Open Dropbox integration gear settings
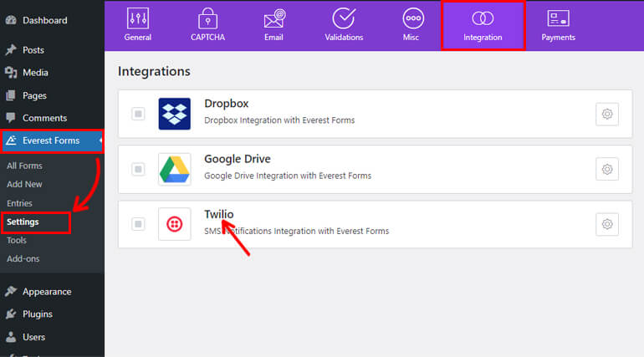This screenshot has width=644, height=357. tap(607, 114)
